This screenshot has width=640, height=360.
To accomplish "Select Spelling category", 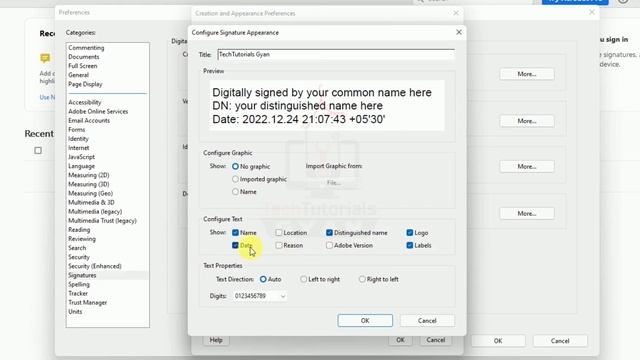I will [x=79, y=284].
